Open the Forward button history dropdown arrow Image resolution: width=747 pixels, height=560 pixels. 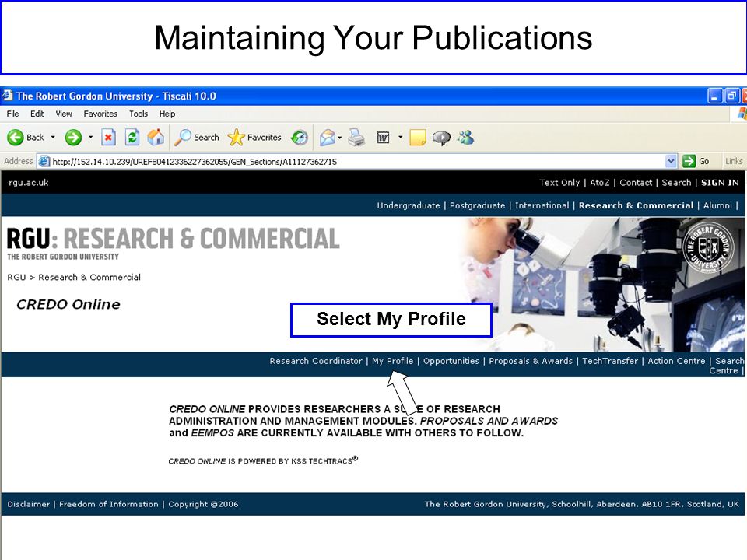pos(90,138)
